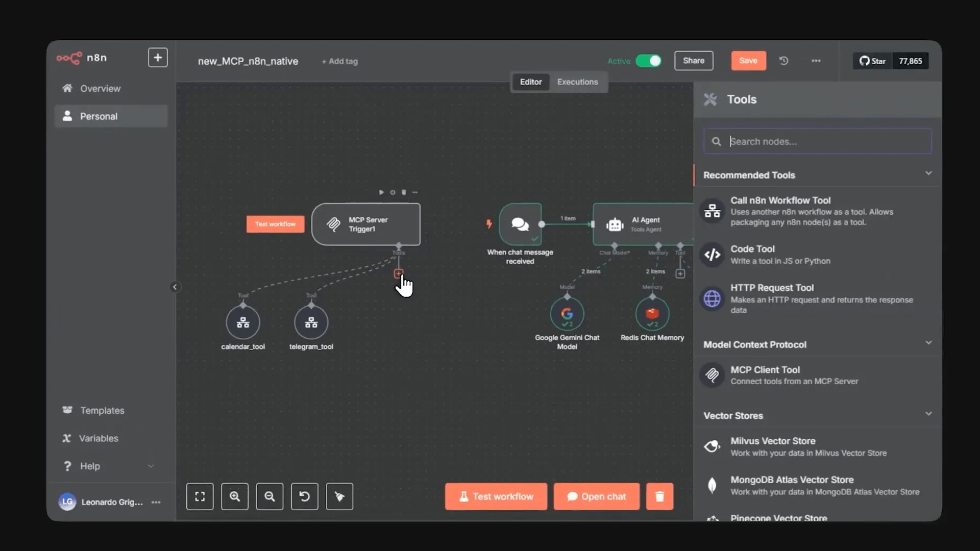Open workflow history clock icon
Viewport: 980px width, 551px height.
[784, 61]
